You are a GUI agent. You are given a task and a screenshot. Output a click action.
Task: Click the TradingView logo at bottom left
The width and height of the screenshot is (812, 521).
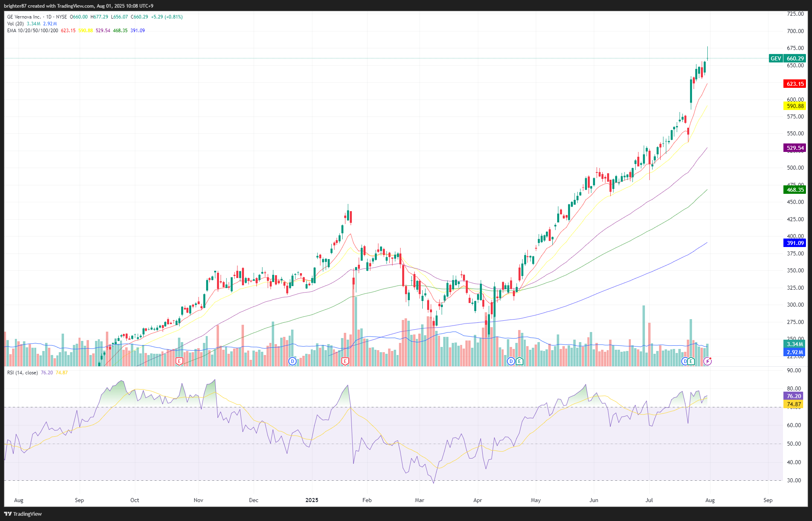[23, 514]
